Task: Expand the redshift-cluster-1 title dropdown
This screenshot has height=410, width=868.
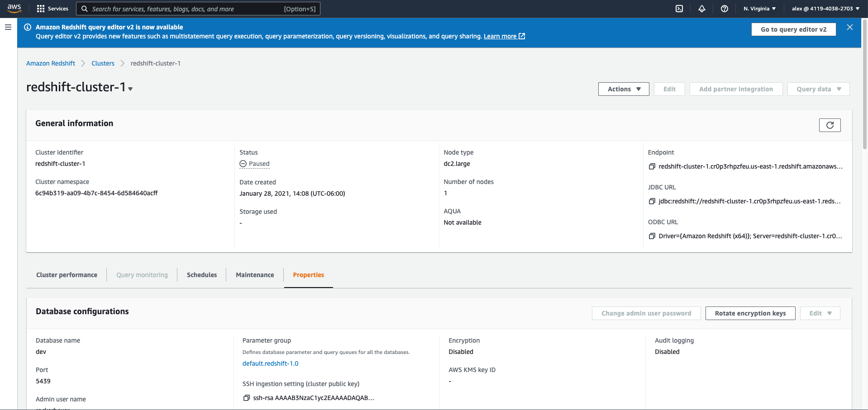Action: coord(130,89)
